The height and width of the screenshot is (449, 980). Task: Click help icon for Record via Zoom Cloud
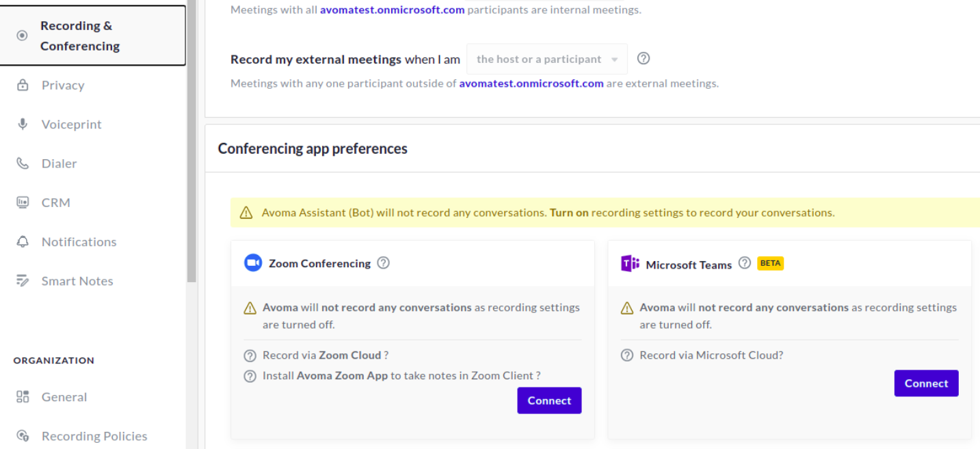(250, 356)
